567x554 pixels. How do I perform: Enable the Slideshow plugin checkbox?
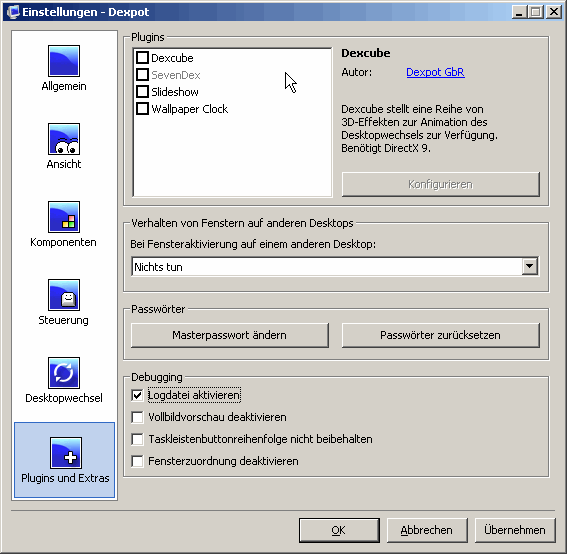click(x=142, y=92)
